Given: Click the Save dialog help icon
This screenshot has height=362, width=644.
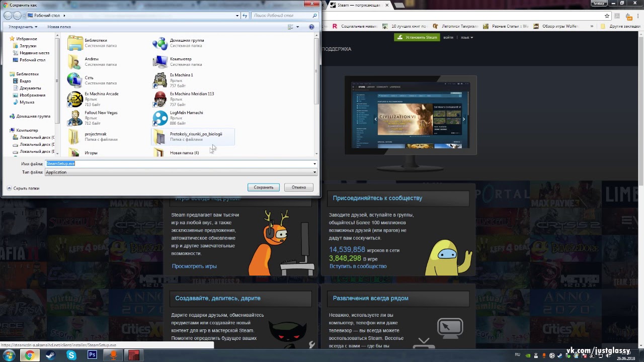Looking at the screenshot, I should 311,27.
